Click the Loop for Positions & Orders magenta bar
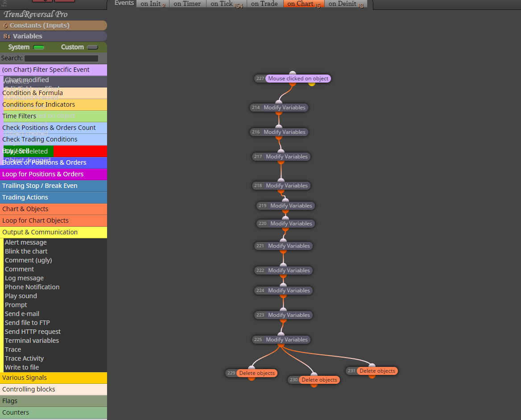The image size is (521, 420). pyautogui.click(x=54, y=174)
